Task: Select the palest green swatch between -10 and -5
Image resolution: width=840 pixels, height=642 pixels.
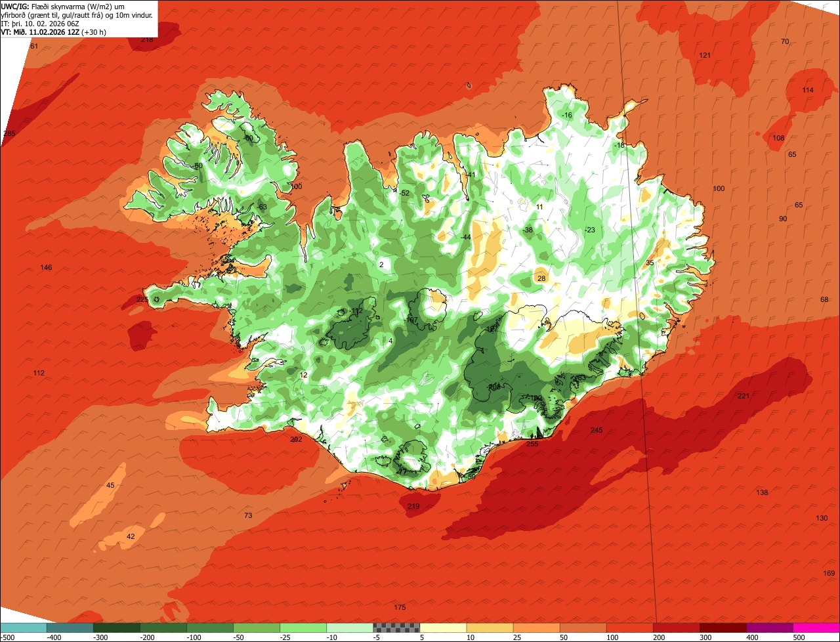Action: 350,628
